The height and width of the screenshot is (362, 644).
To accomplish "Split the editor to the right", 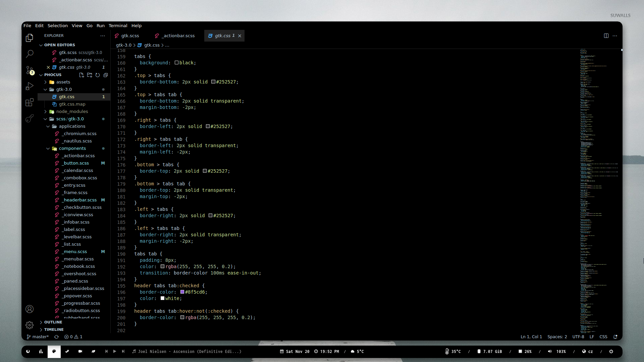I will click(x=606, y=36).
